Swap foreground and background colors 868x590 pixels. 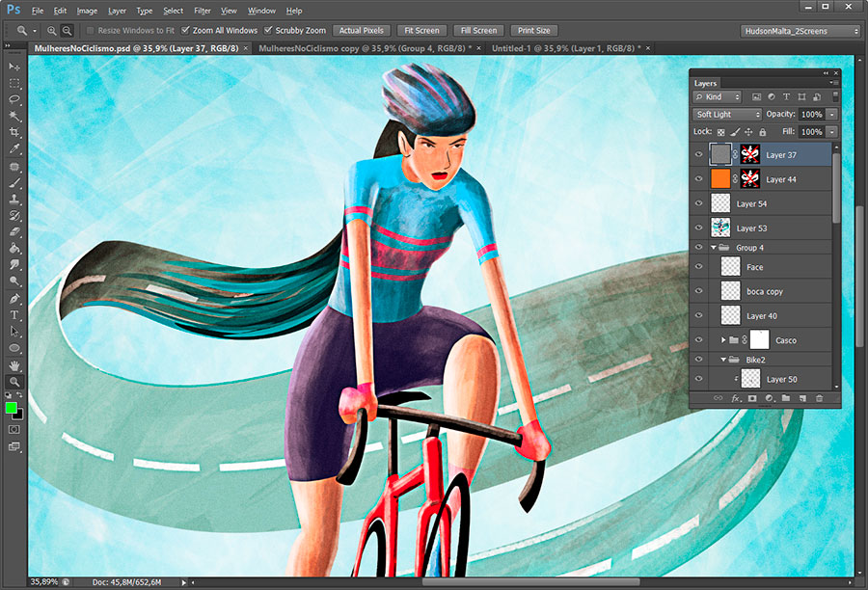point(19,395)
